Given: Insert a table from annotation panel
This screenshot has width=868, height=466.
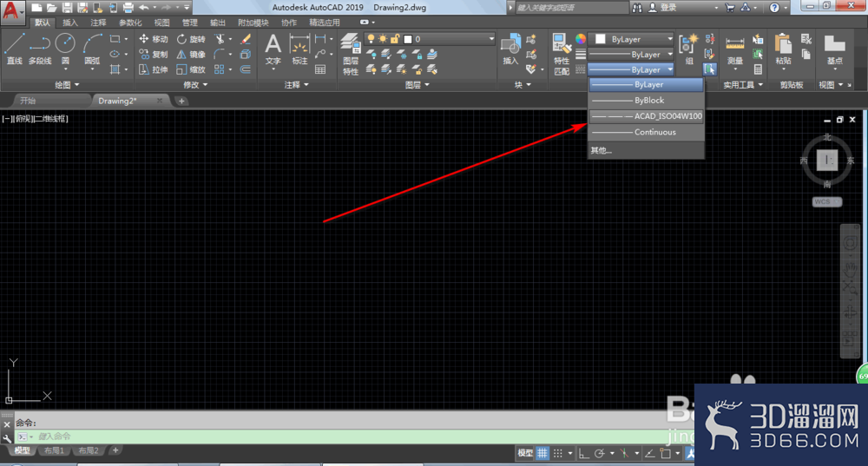Looking at the screenshot, I should (x=320, y=69).
